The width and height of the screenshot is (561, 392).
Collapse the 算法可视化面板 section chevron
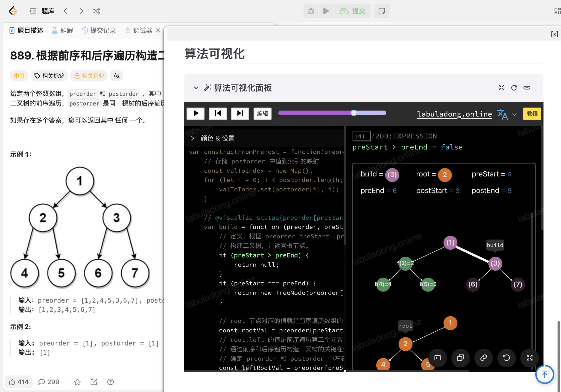click(x=196, y=88)
